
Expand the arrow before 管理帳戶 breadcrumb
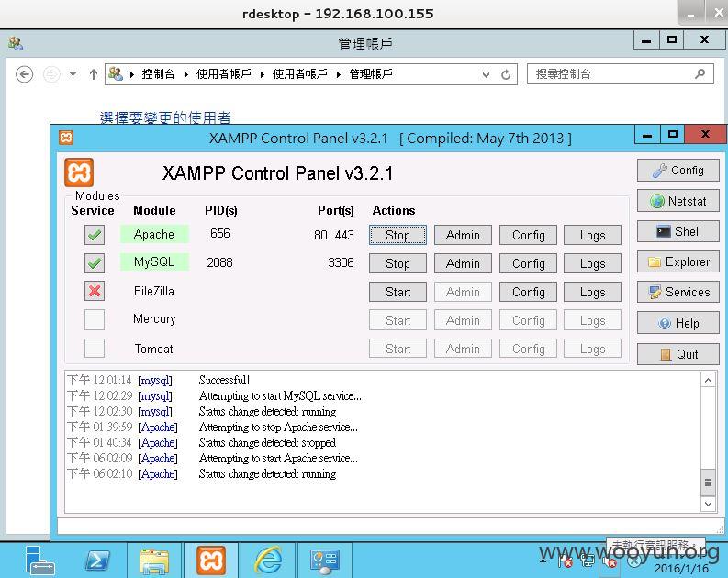click(x=339, y=74)
